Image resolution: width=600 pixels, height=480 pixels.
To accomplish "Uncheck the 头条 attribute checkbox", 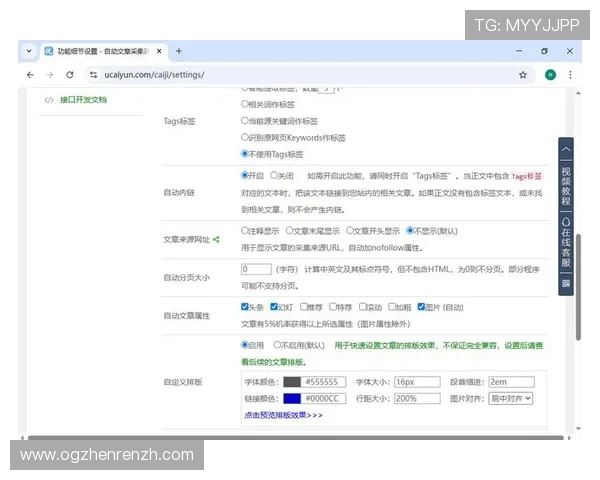I will point(245,307).
